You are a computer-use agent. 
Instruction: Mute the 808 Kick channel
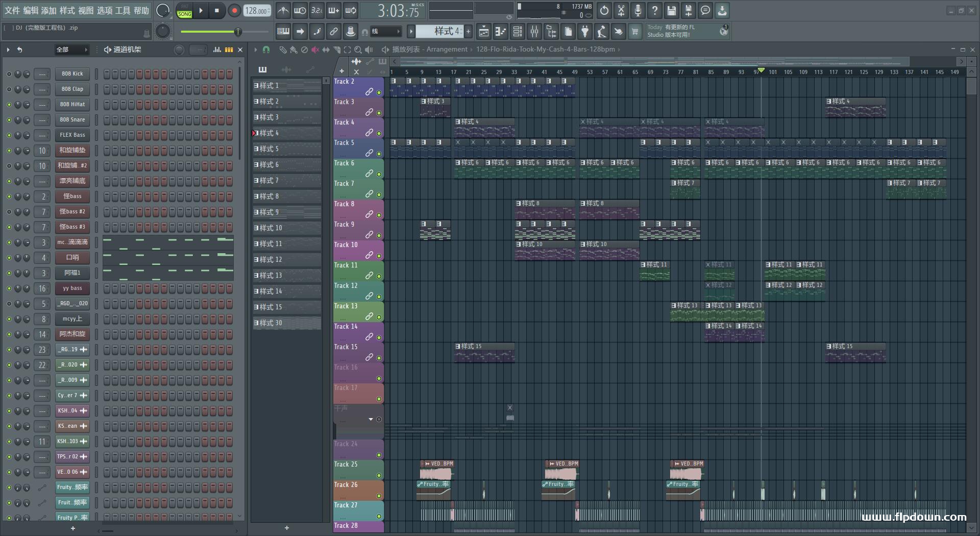pos(9,74)
